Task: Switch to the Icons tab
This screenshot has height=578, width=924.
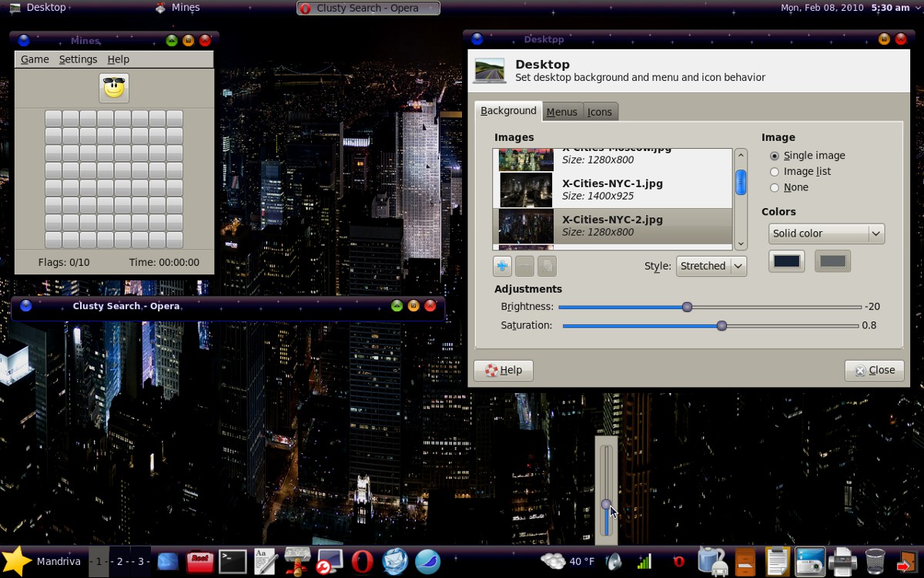Action: 600,112
